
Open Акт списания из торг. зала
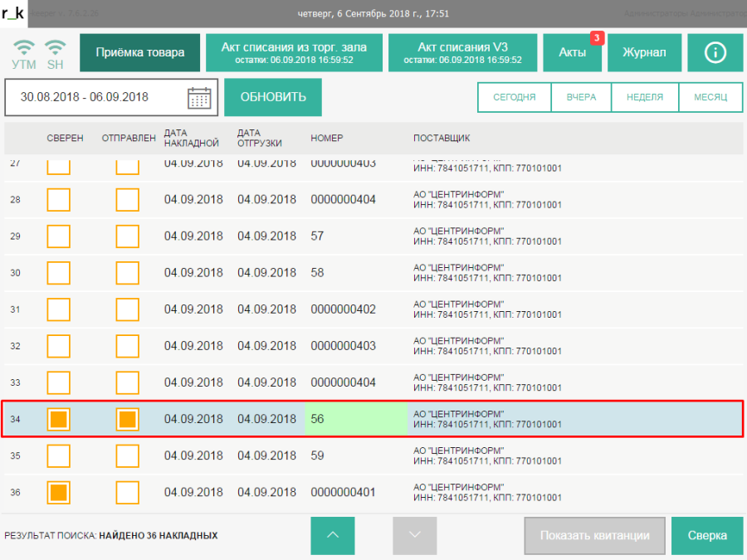294,52
